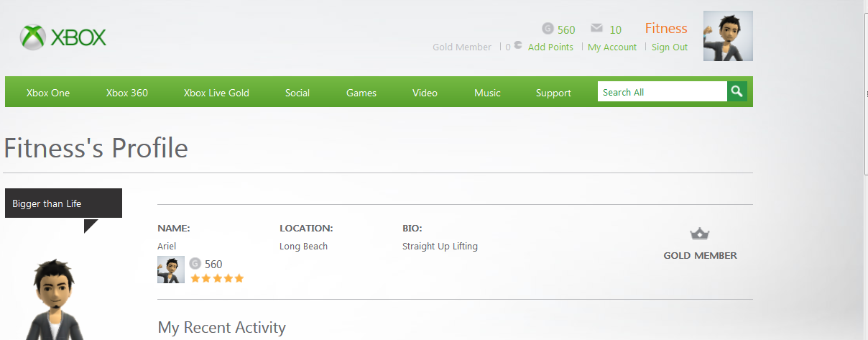Click the Gold Member crown icon
The height and width of the screenshot is (340, 868).
click(700, 234)
